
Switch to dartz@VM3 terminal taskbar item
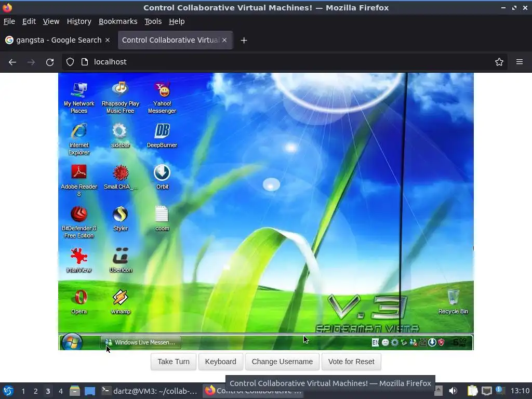click(x=150, y=391)
